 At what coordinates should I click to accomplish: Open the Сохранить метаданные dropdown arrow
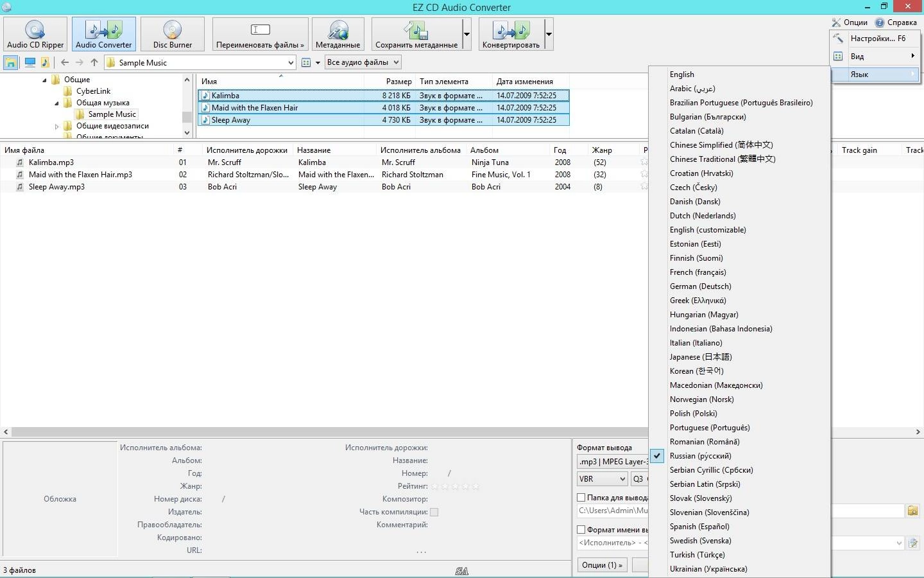pyautogui.click(x=466, y=34)
